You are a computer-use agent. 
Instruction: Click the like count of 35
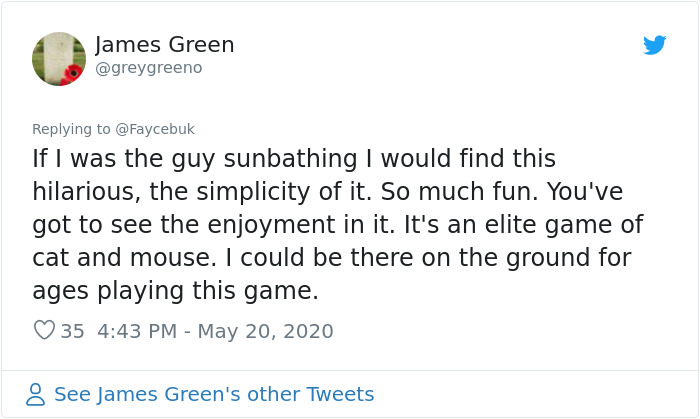72,331
